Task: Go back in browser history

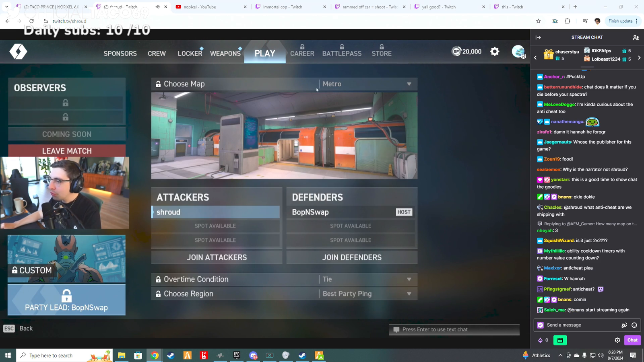Action: click(7, 21)
